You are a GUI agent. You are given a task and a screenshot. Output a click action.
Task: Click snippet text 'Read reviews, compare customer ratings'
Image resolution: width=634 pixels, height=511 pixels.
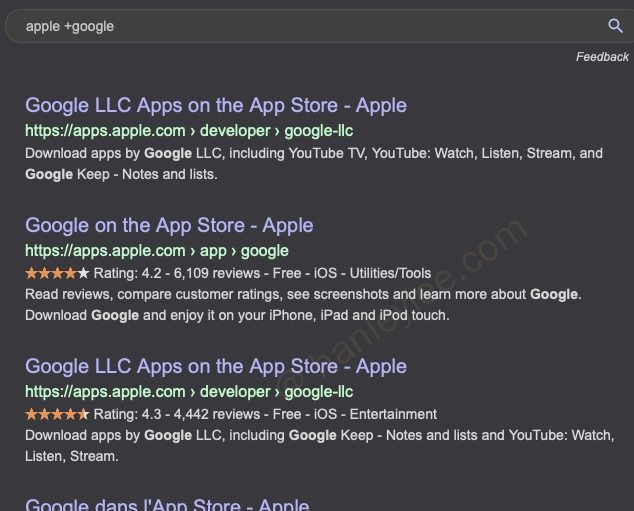click(x=154, y=295)
